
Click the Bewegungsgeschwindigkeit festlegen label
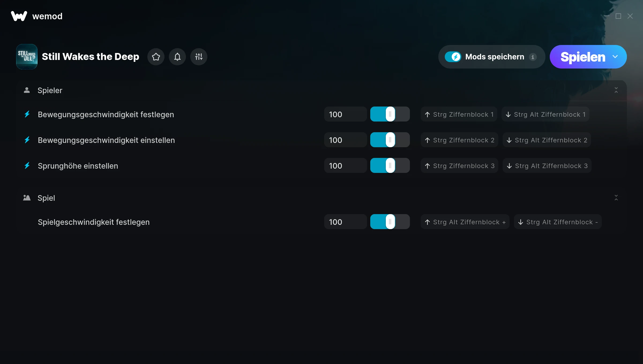coord(106,114)
